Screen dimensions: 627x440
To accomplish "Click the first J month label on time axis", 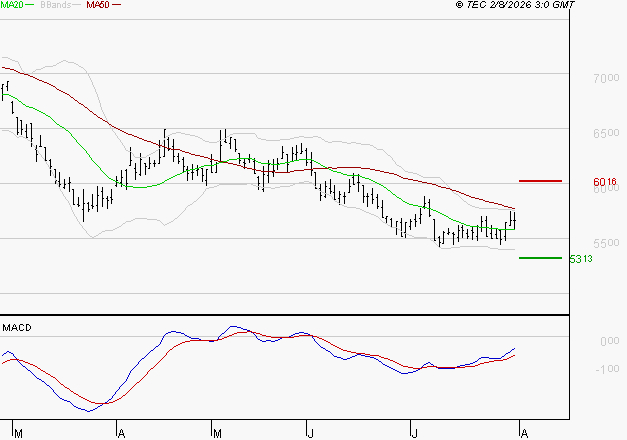I will coord(310,433).
